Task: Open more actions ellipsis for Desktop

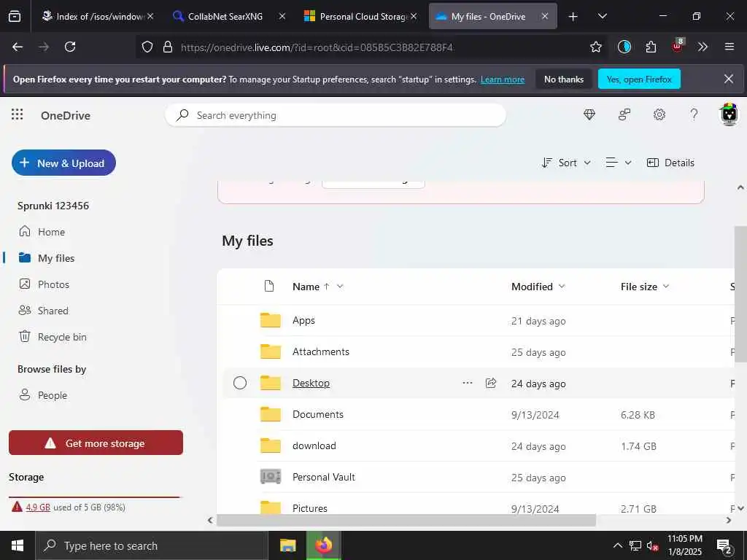Action: [x=468, y=383]
